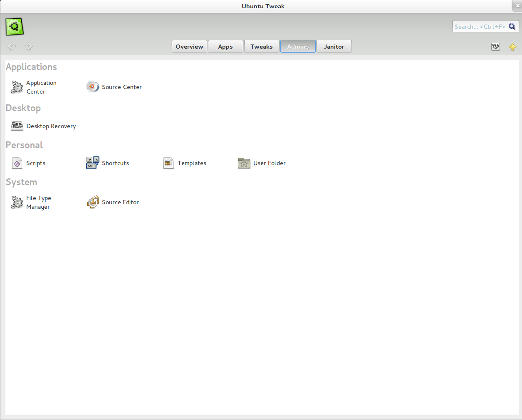Click the search magnifier icon
This screenshot has width=522, height=420.
(x=512, y=26)
